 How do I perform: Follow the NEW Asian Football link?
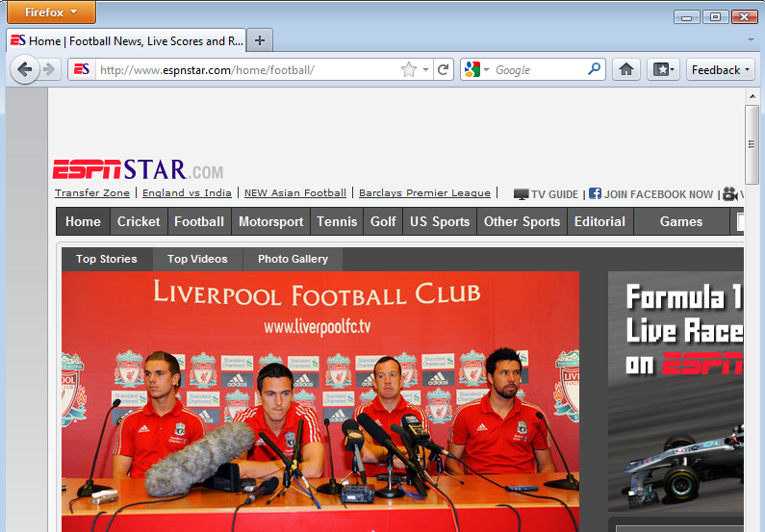pos(295,192)
